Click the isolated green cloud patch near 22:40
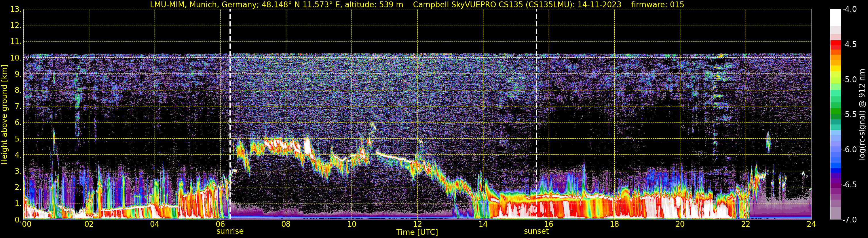This screenshot has width=868, height=238. (x=768, y=143)
